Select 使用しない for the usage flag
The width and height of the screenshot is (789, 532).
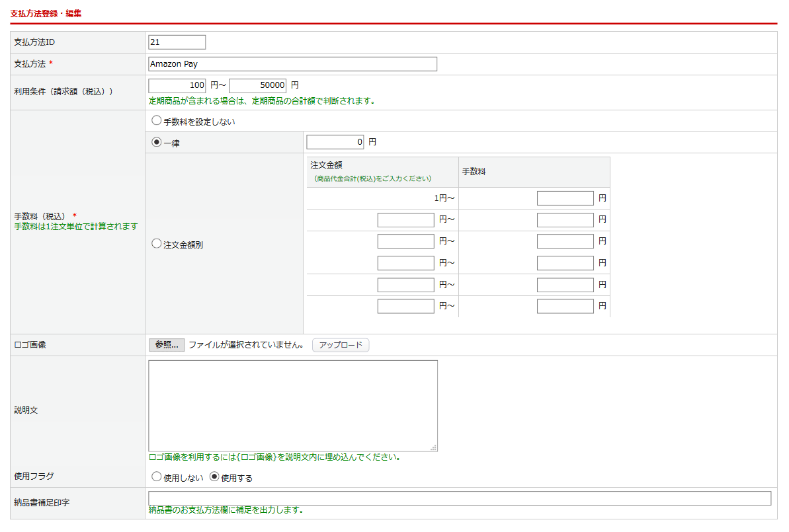[157, 476]
